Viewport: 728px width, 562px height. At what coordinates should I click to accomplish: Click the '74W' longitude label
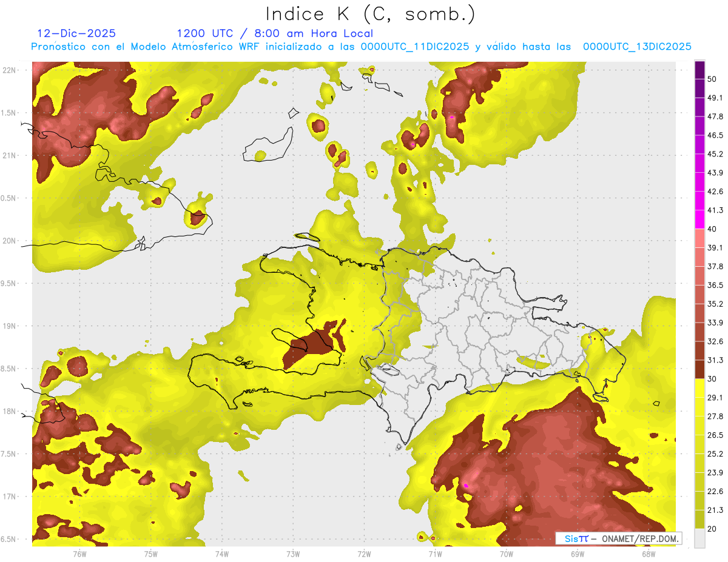click(222, 554)
